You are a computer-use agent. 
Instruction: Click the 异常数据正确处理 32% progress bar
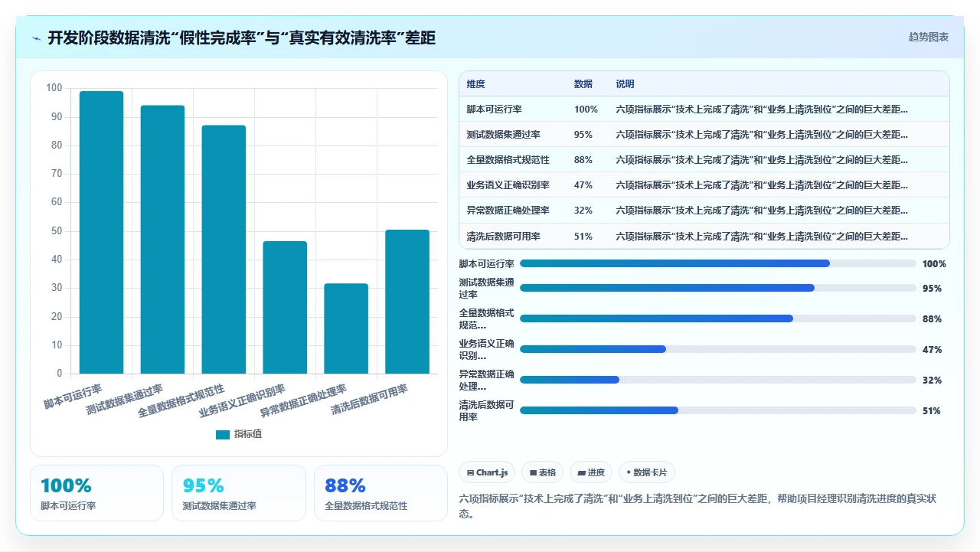click(717, 380)
